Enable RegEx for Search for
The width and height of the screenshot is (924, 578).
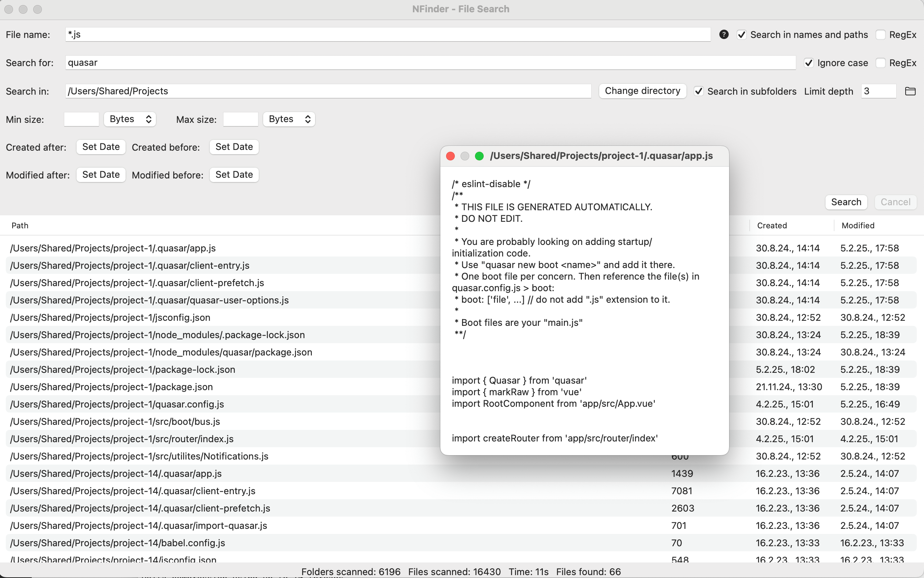pos(880,63)
